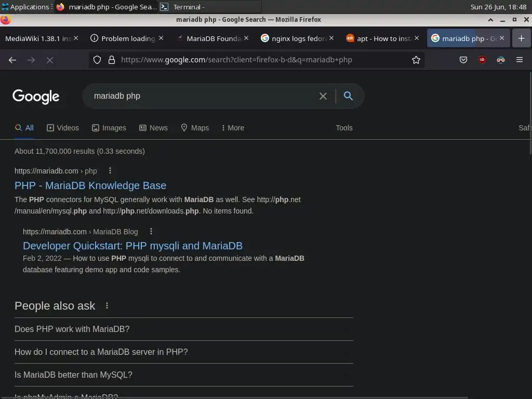This screenshot has width=532, height=399.
Task: Open the search Tools options
Action: point(344,128)
